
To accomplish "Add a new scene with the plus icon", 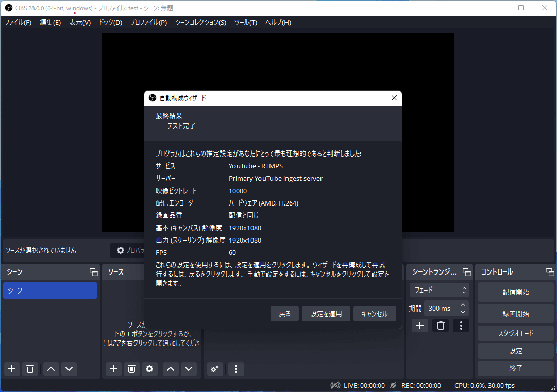I will pyautogui.click(x=11, y=369).
